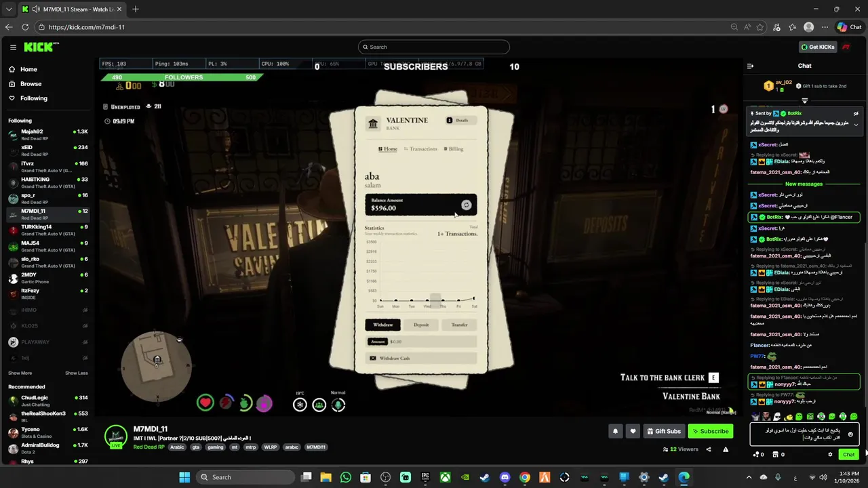Image resolution: width=868 pixels, height=488 pixels.
Task: Collapse chat panel arrow icon
Action: pos(750,66)
